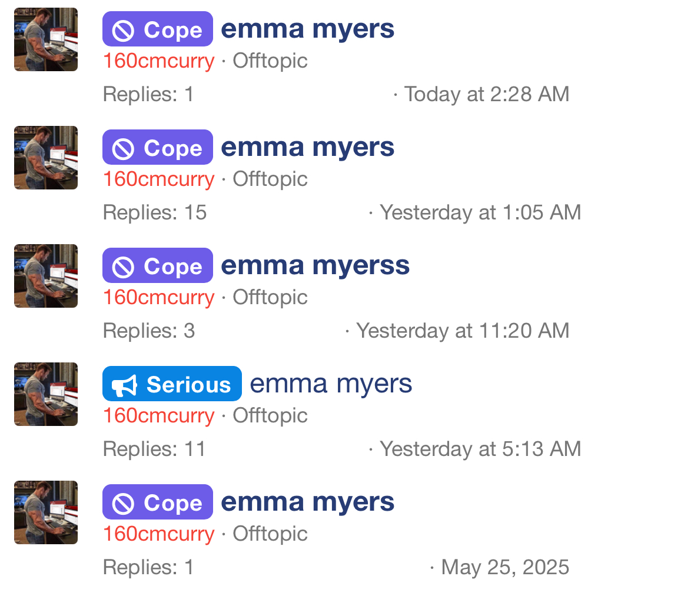The width and height of the screenshot is (694, 616).
Task: Select the Cope tag on the 15-reply thread
Action: pos(157,148)
